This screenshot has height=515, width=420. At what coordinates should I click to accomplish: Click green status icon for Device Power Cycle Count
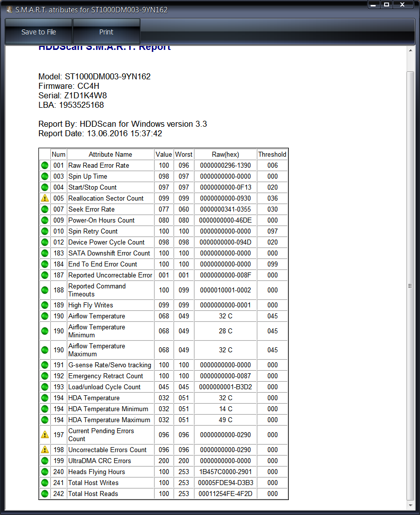[45, 243]
